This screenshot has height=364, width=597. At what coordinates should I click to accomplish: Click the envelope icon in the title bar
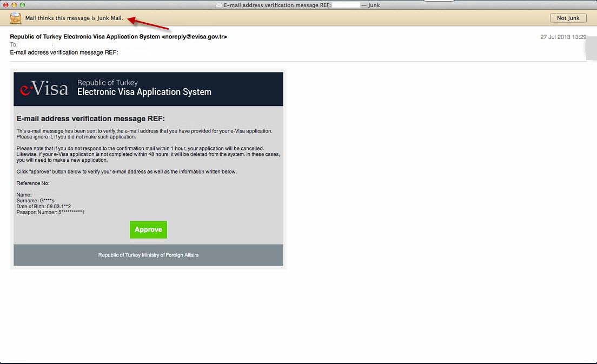pos(218,5)
